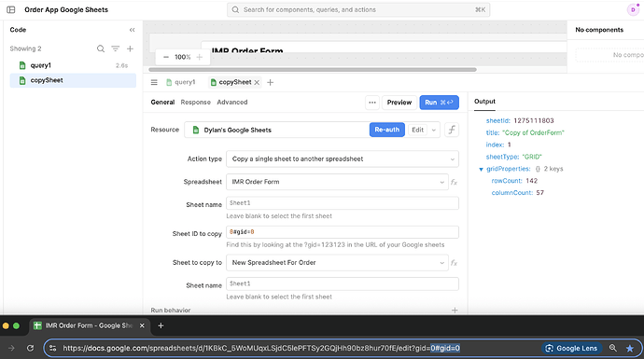Viewport: 644px width, 359px height.
Task: Open the Action type dropdown
Action: tap(343, 159)
